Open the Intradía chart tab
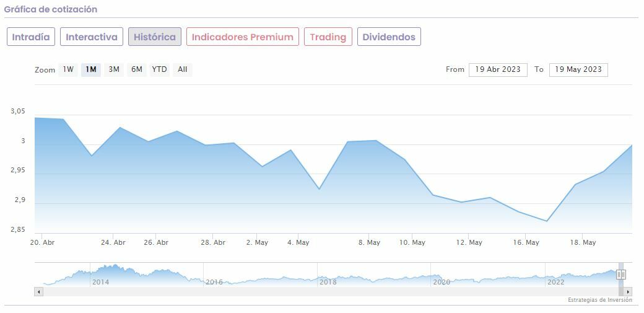 [31, 37]
